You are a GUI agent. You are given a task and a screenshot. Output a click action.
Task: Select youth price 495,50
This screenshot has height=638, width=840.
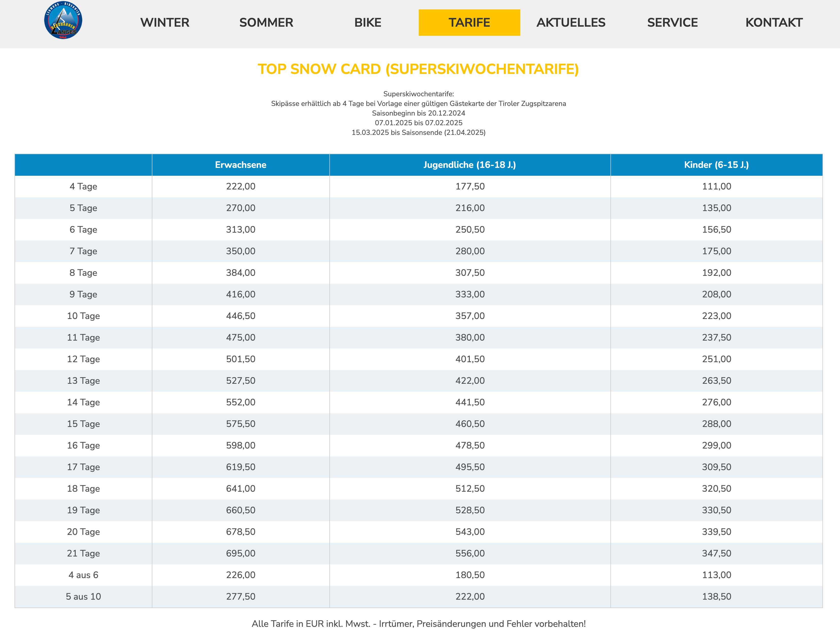pos(470,467)
